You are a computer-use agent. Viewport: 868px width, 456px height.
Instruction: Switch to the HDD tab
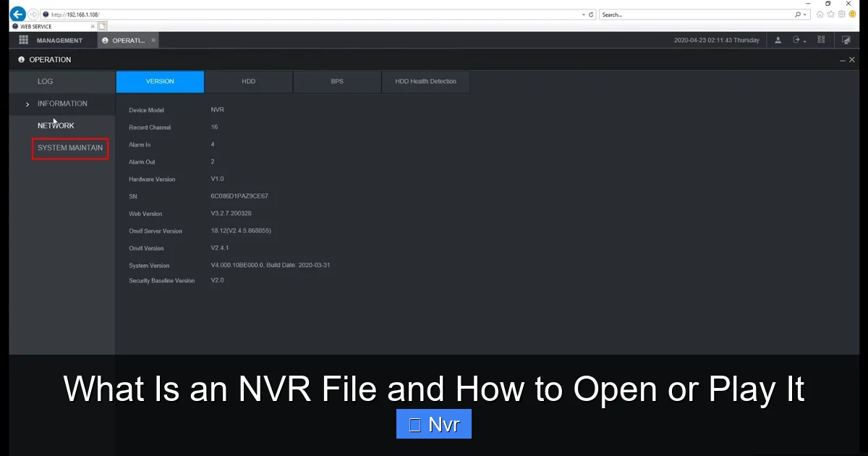248,81
